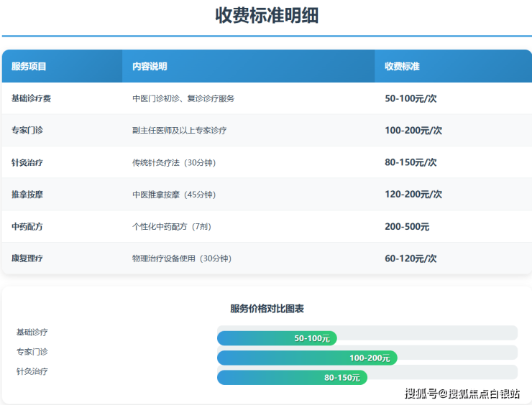The image size is (532, 405).
Task: Click the description 传统针灸疗法（30分钟）
Action: click(x=174, y=163)
